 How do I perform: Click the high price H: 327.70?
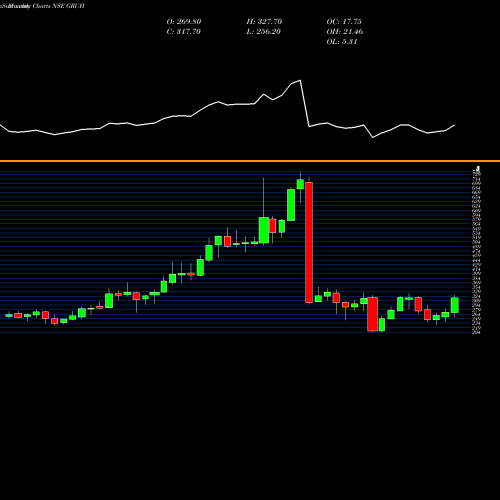click(264, 22)
